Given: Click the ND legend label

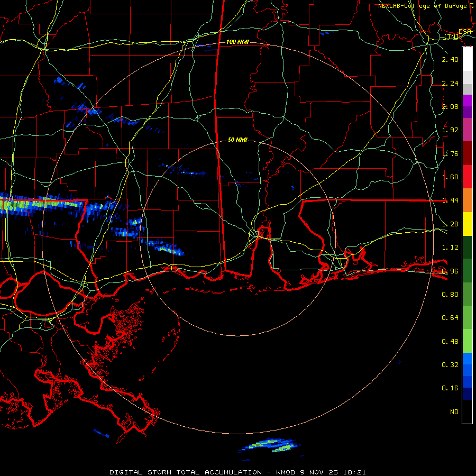Looking at the screenshot, I should coord(454,412).
